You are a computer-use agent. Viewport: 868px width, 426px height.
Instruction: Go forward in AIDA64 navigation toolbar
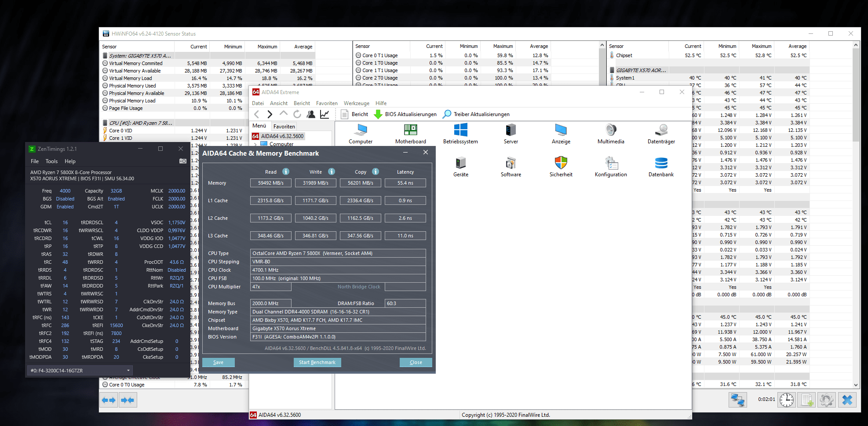coord(270,114)
